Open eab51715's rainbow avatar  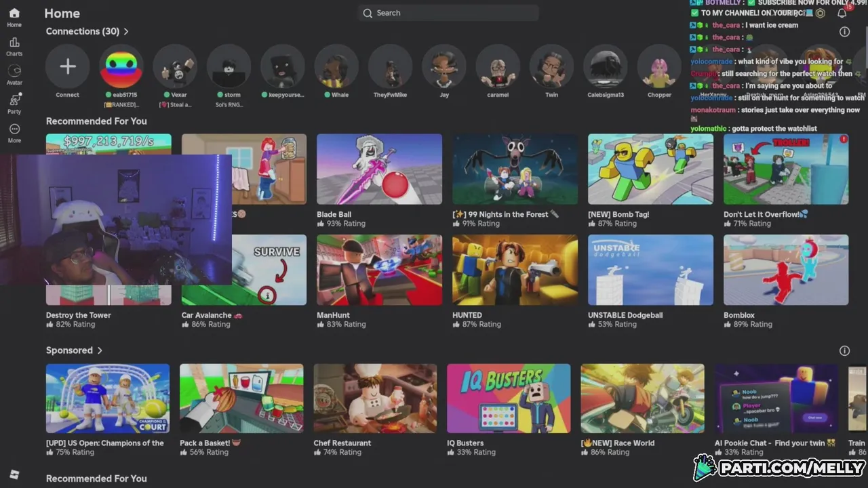[x=121, y=66]
